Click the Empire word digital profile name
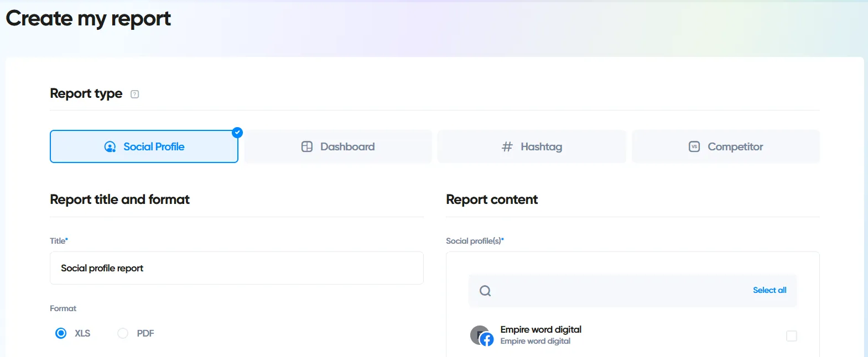Screen dimensions: 868x357 540,330
